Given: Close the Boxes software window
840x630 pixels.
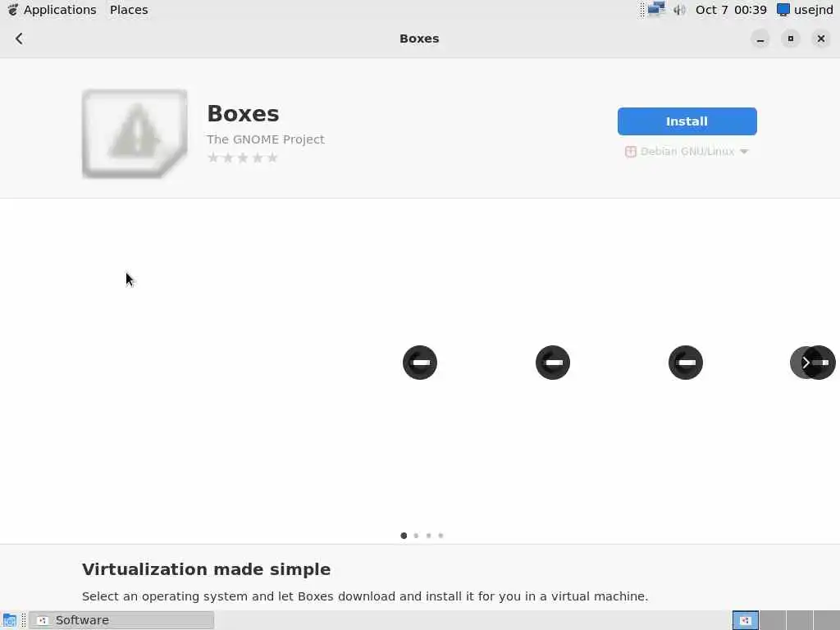Looking at the screenshot, I should coord(820,39).
